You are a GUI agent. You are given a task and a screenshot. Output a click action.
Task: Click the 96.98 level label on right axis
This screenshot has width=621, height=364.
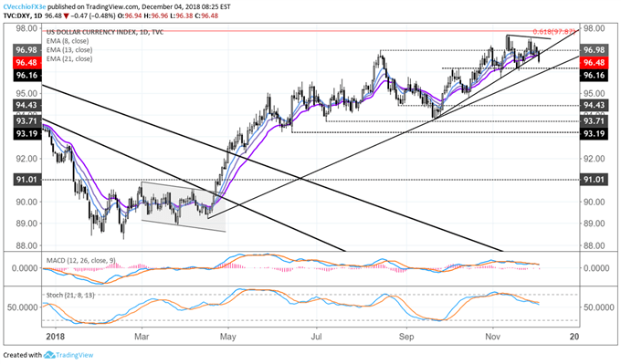(595, 50)
